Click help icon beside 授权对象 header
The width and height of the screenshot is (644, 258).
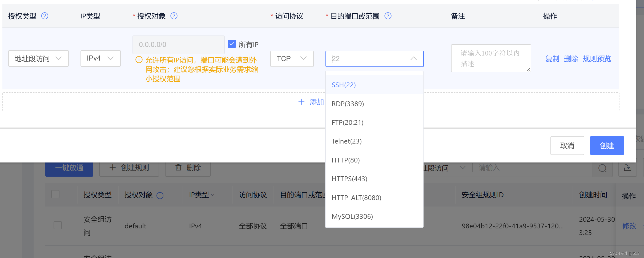click(174, 16)
